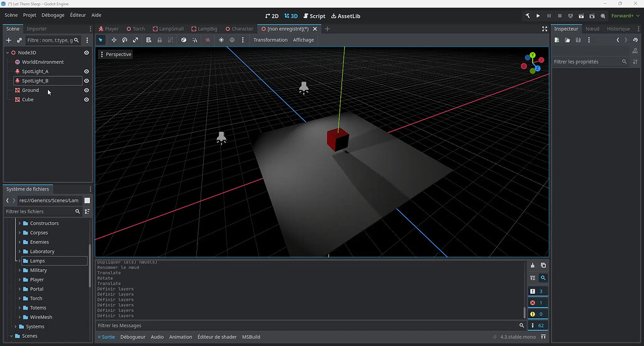The height and width of the screenshot is (346, 644).
Task: Add a new node with the plus icon
Action: tap(9, 40)
